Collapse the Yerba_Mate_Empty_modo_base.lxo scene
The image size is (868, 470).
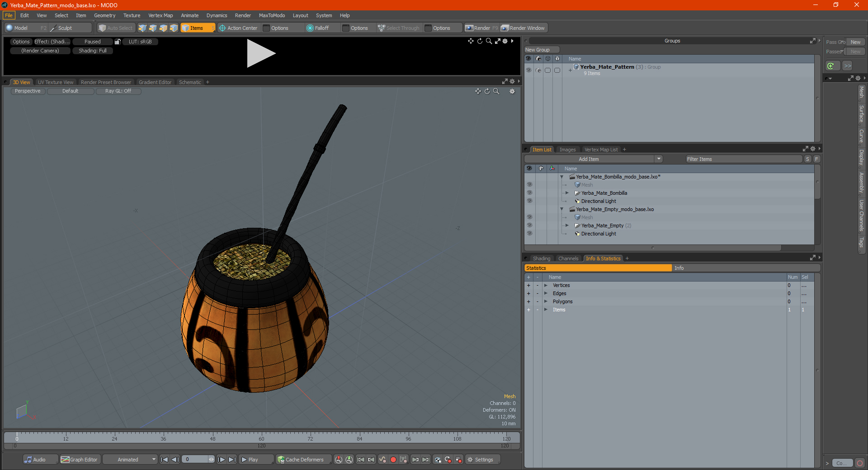coord(562,209)
